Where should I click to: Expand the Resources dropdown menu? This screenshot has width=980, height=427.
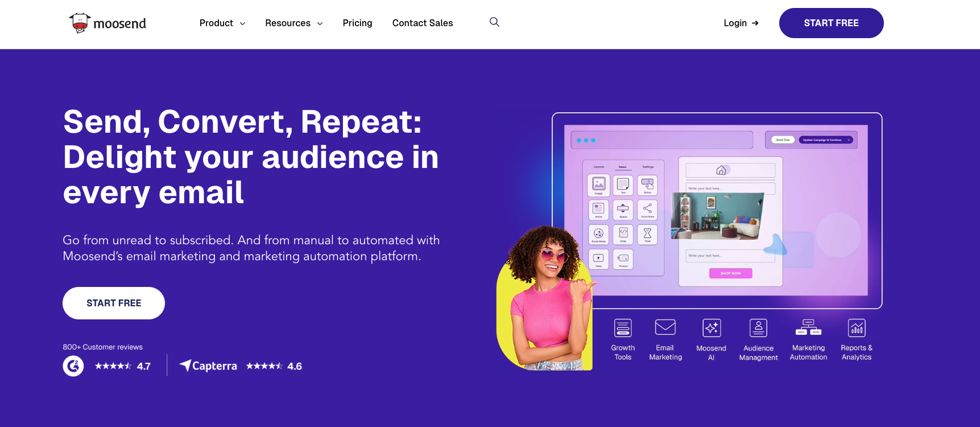click(293, 23)
